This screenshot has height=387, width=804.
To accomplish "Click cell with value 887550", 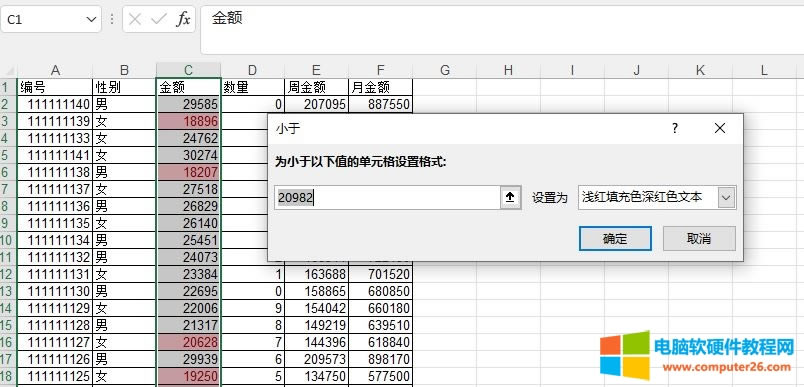I will click(x=380, y=105).
